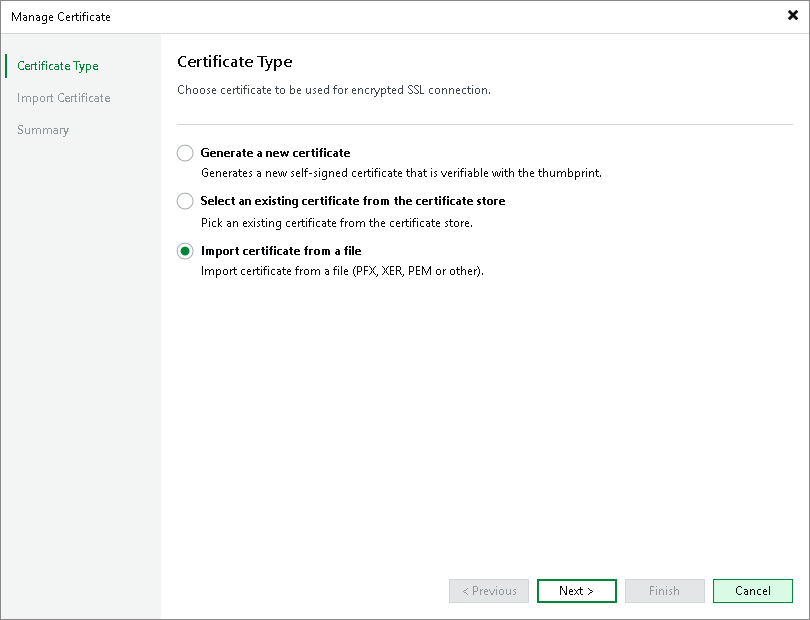Select the Generate a new certificate option

click(185, 153)
